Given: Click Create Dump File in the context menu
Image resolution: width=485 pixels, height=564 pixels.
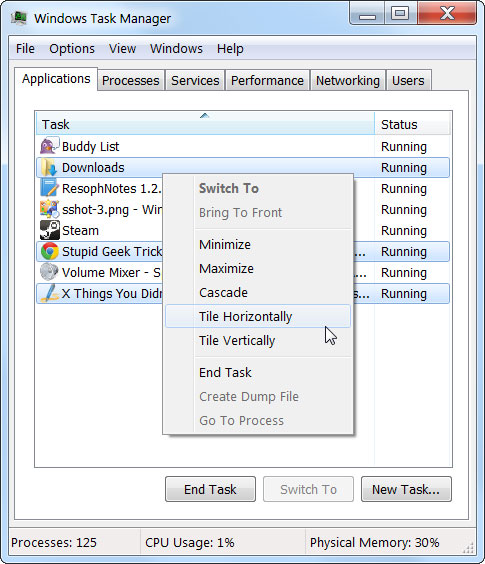Looking at the screenshot, I should [258, 396].
